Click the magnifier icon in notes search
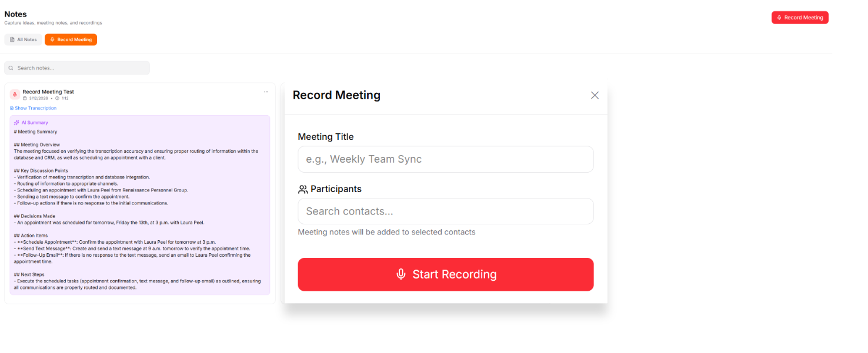The height and width of the screenshot is (353, 868). (11, 68)
